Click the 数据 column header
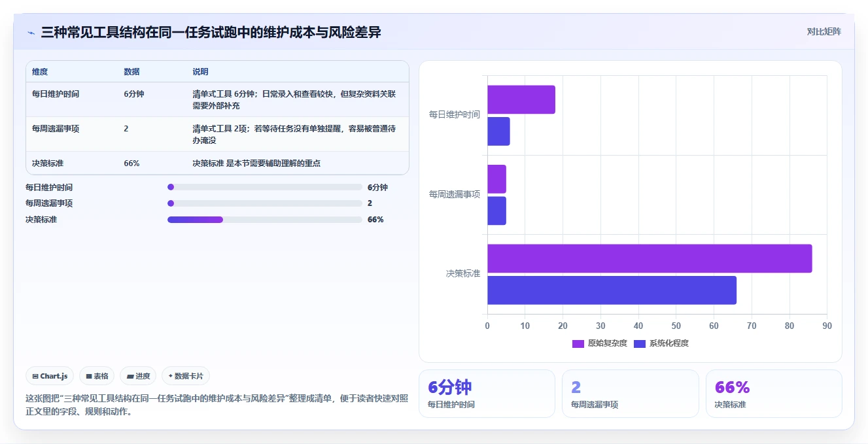The height and width of the screenshot is (444, 868). click(131, 72)
